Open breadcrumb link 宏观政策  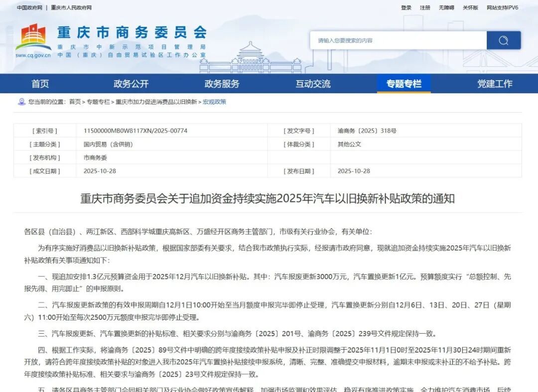tap(214, 102)
